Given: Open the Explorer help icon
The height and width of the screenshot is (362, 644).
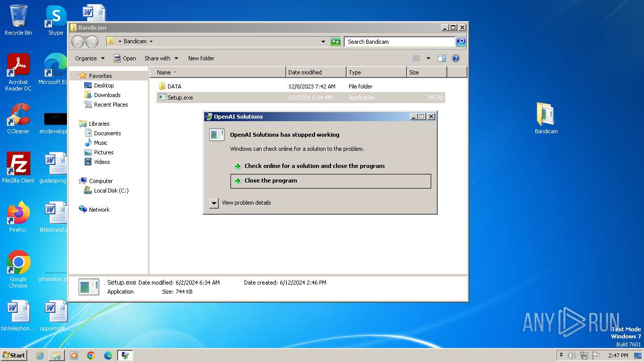Looking at the screenshot, I should coord(456,58).
